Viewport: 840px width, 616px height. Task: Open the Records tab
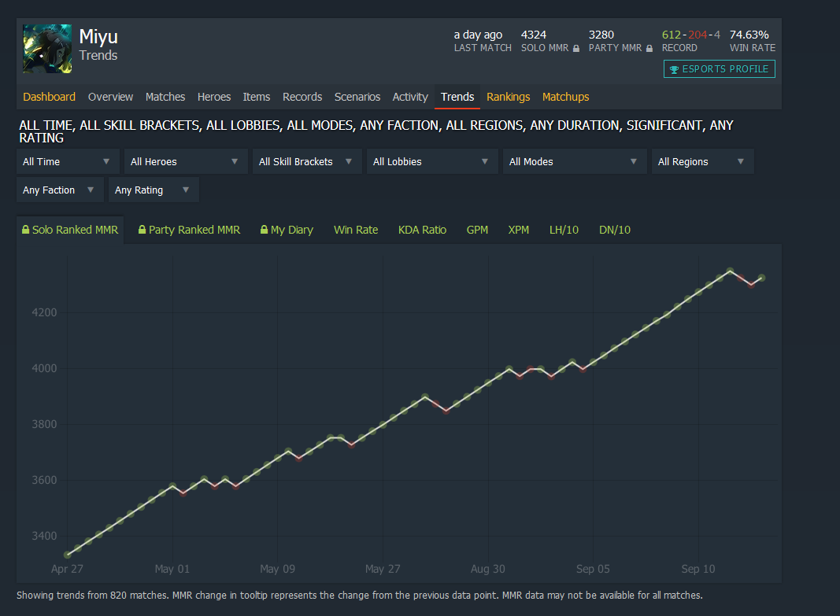302,97
